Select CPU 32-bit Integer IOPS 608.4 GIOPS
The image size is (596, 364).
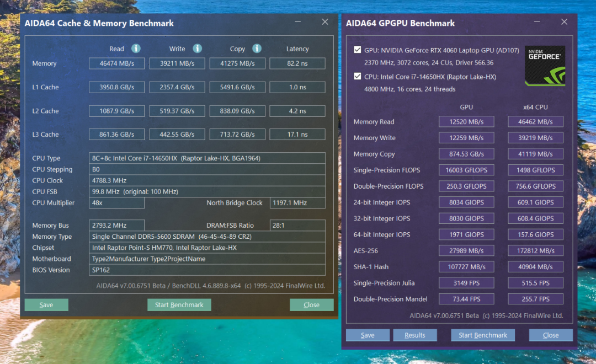535,218
